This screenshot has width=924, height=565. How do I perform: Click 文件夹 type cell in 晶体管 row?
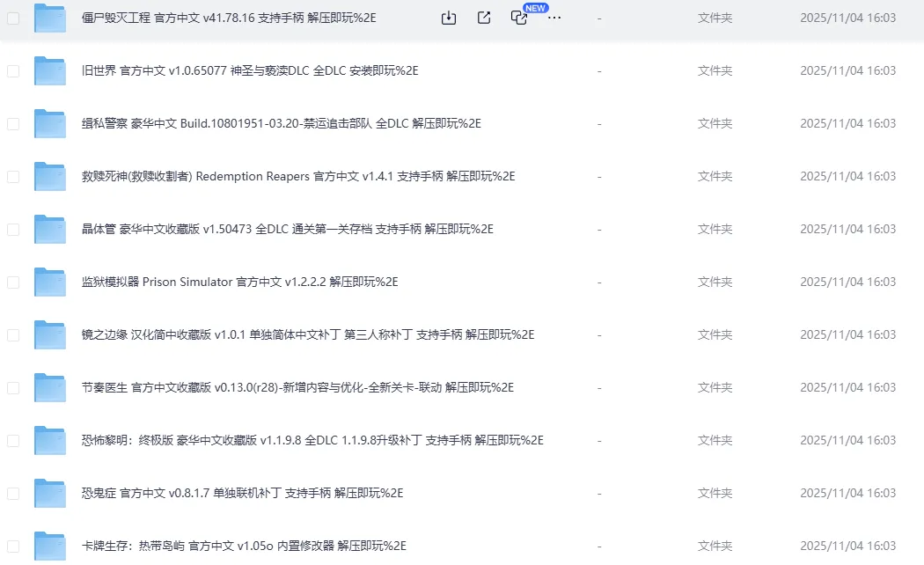(715, 229)
